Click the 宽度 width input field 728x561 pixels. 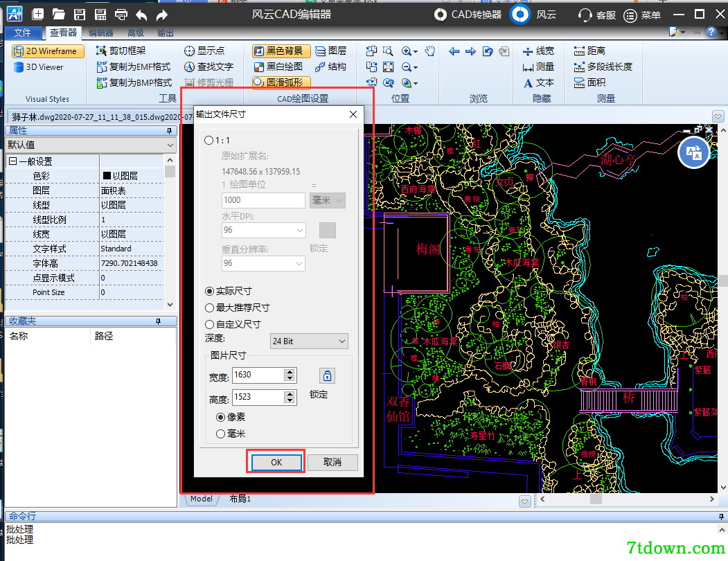coord(258,375)
